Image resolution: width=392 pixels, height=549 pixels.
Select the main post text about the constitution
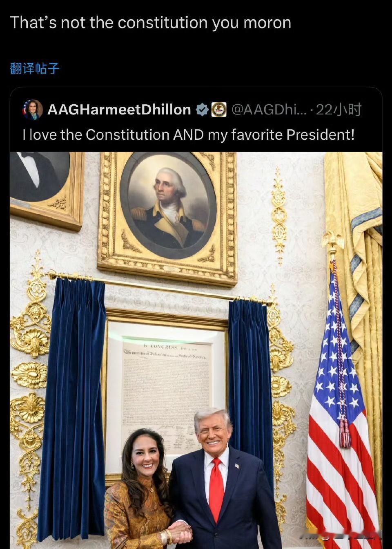click(x=150, y=22)
